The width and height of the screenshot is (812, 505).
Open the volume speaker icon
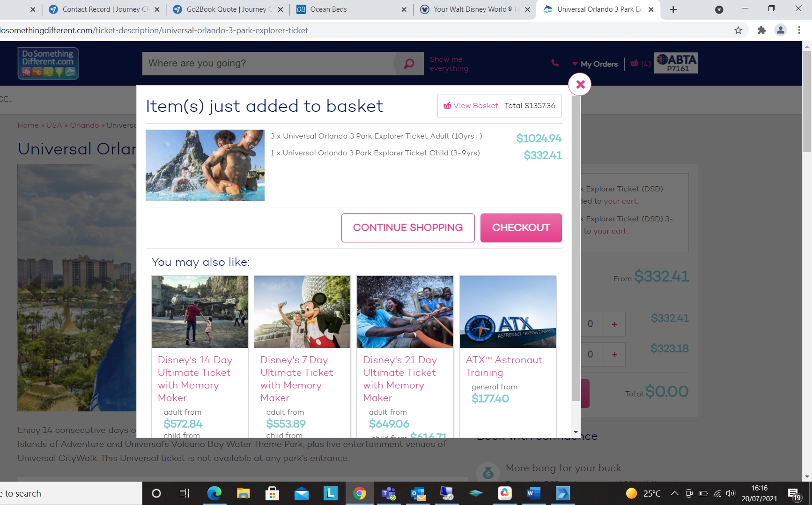731,493
